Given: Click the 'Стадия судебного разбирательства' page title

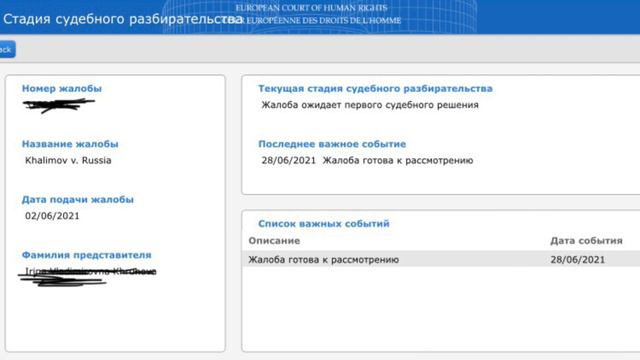Looking at the screenshot, I should [x=122, y=19].
